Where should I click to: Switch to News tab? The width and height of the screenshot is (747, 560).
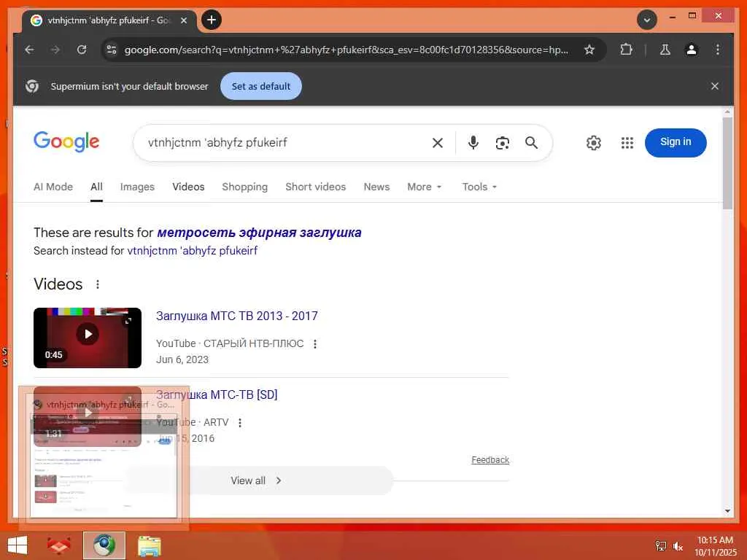click(x=376, y=187)
